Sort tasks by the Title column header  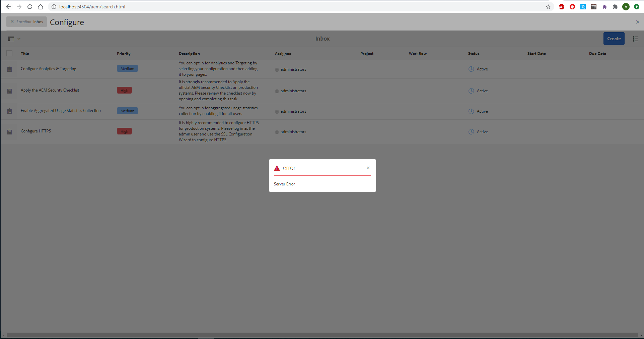(24, 53)
